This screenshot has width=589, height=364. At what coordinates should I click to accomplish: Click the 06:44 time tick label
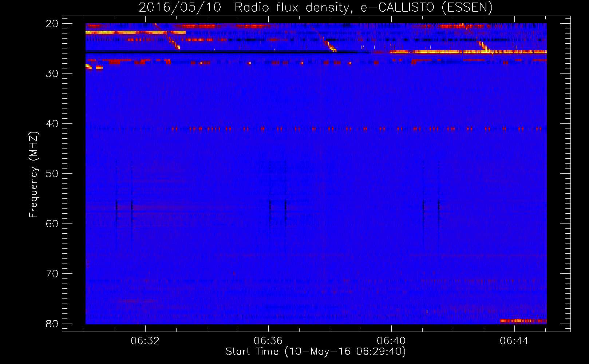click(x=514, y=341)
